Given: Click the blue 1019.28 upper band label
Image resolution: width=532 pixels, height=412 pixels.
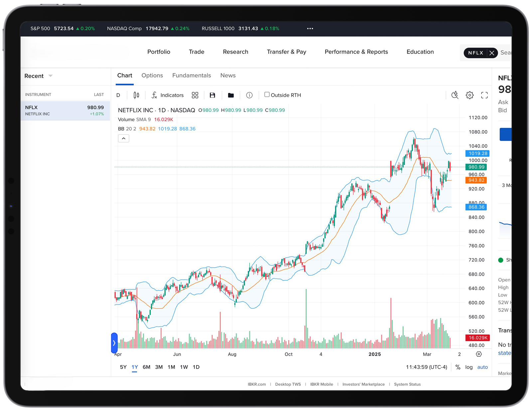Looking at the screenshot, I should [x=477, y=153].
